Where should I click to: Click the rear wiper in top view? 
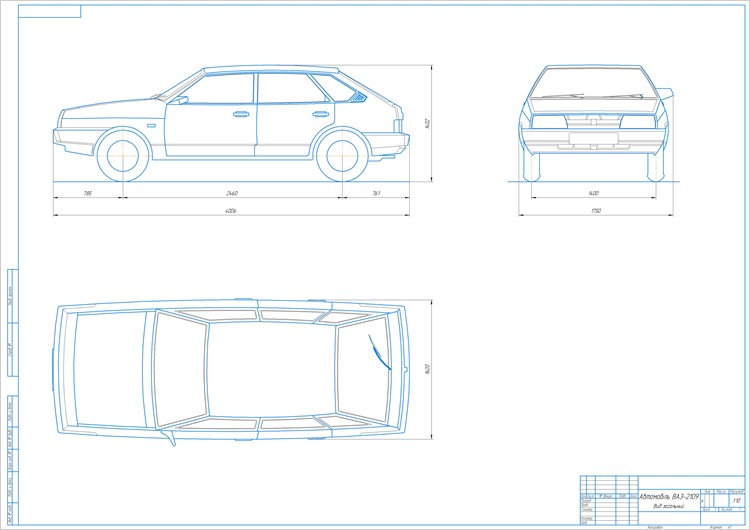(380, 353)
